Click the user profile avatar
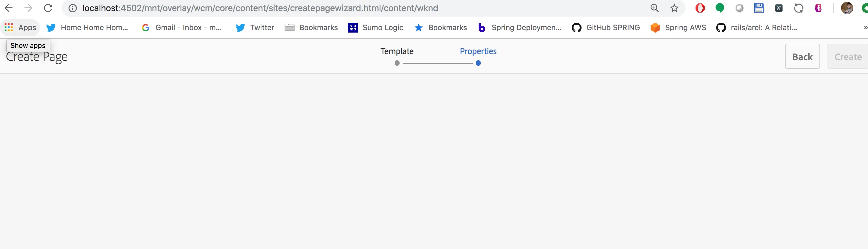 [847, 8]
